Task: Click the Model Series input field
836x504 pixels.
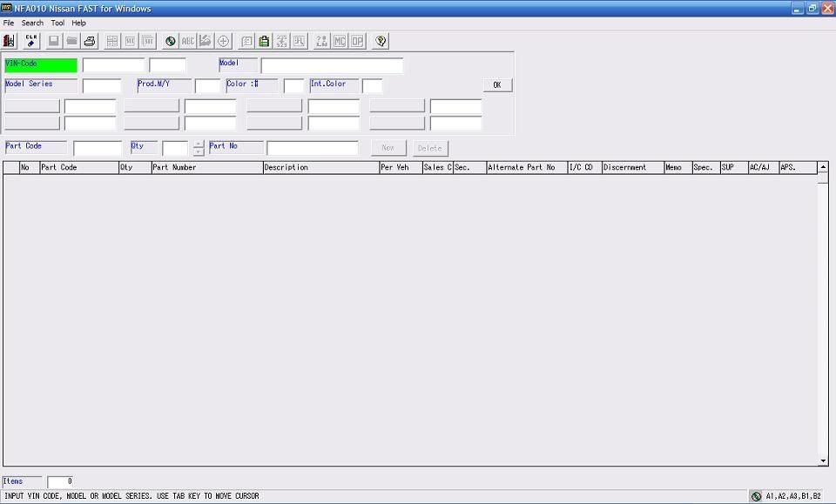Action: pyautogui.click(x=102, y=86)
